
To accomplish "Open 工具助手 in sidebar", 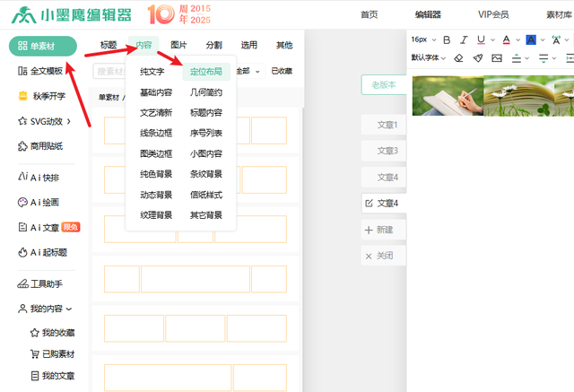I will point(39,283).
